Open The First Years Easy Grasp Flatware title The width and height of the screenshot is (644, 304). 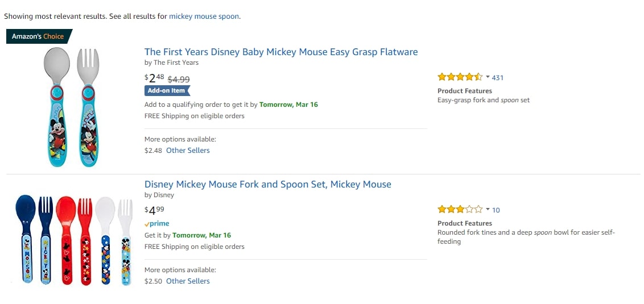tap(281, 52)
